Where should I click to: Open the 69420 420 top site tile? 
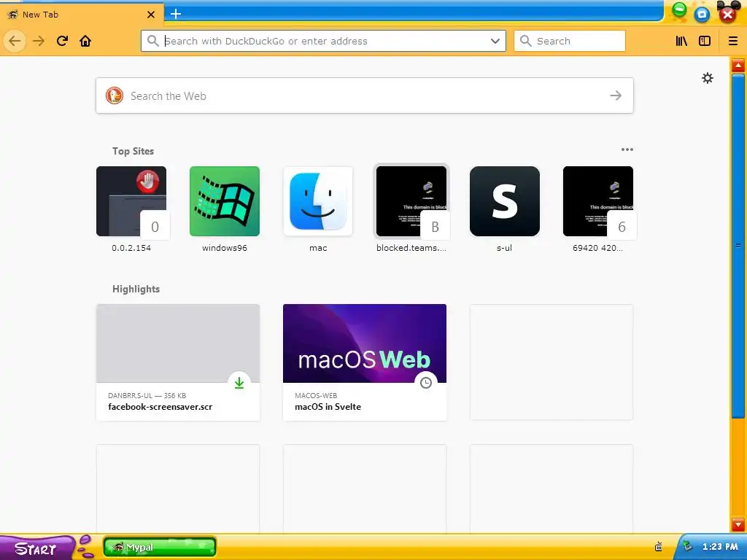point(598,201)
